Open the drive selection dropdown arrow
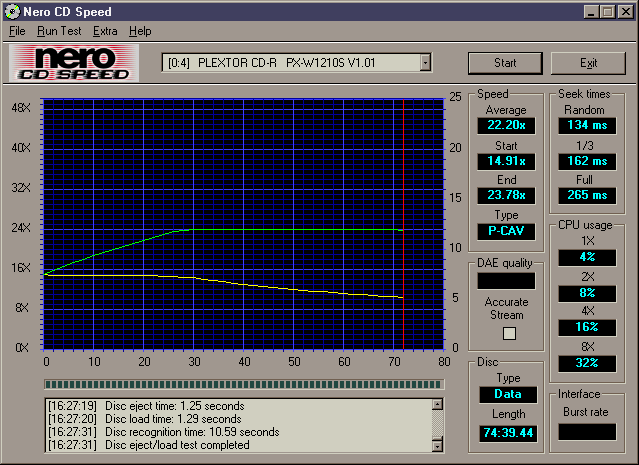This screenshot has height=465, width=639. click(425, 63)
